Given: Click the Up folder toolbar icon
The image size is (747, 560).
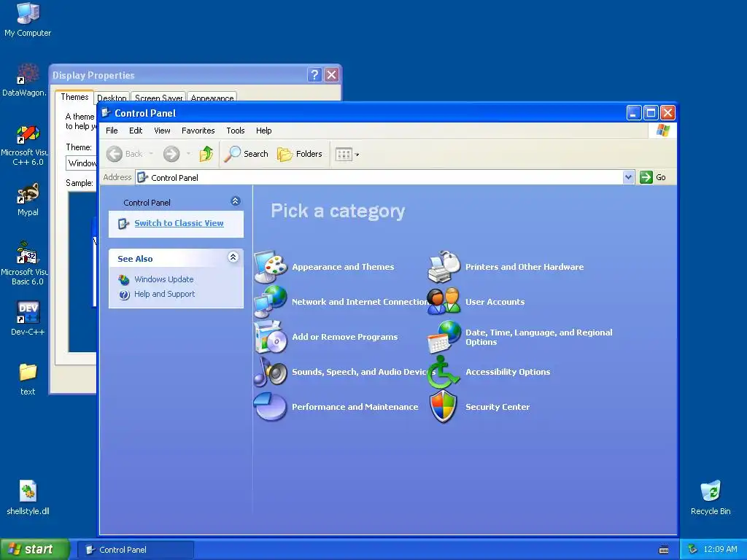Looking at the screenshot, I should point(206,154).
